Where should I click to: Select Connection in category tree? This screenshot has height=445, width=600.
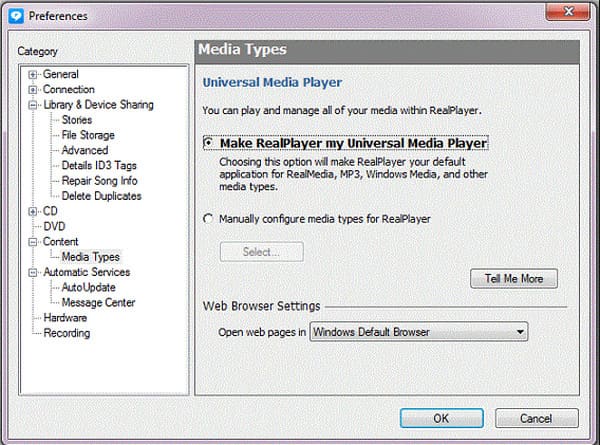pyautogui.click(x=68, y=90)
